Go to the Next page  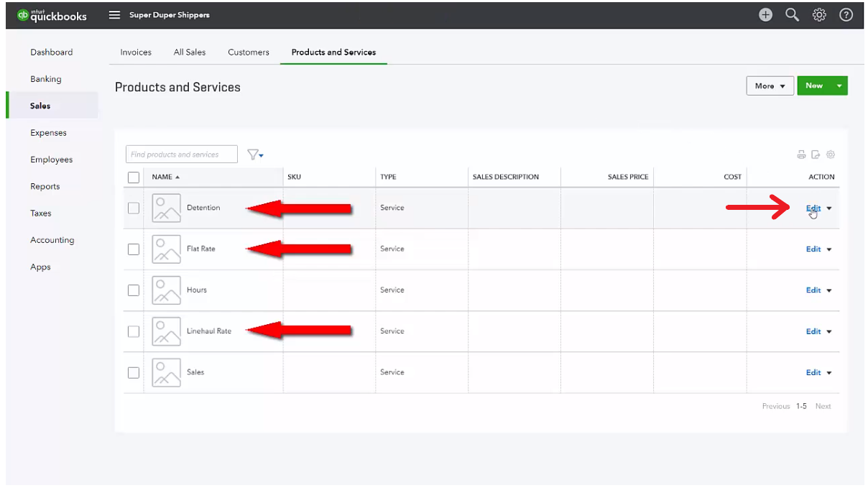coord(823,406)
